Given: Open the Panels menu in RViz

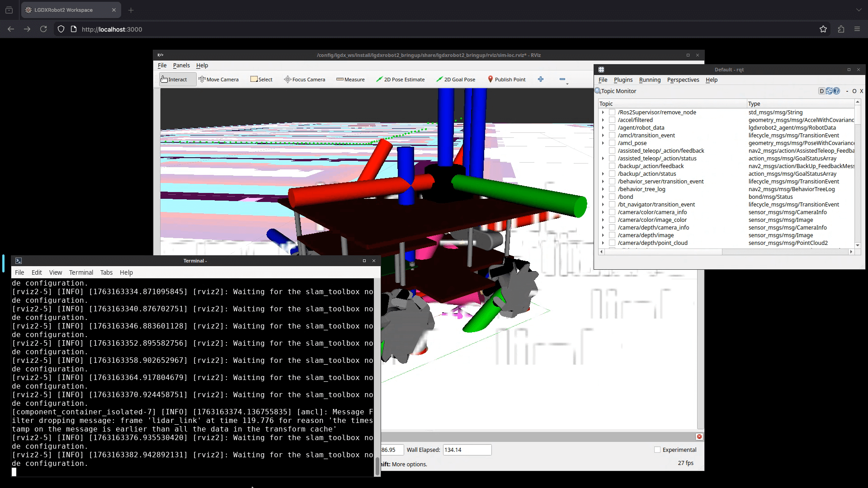Looking at the screenshot, I should (x=181, y=65).
